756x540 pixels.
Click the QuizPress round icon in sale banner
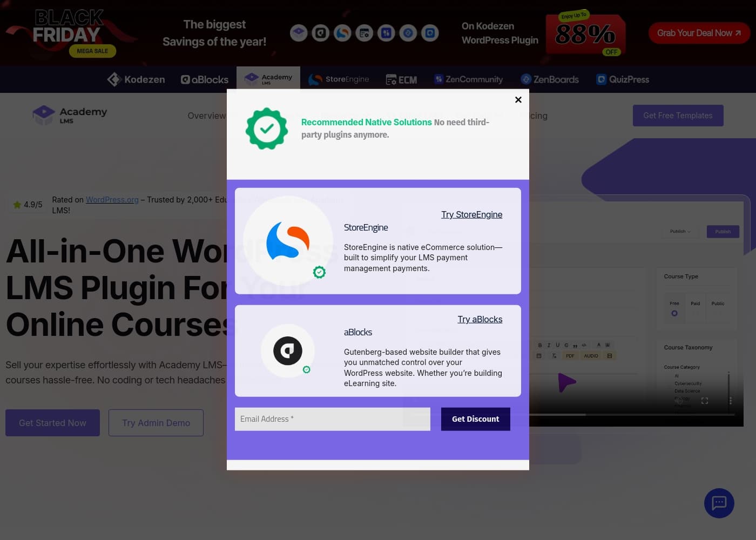click(430, 33)
